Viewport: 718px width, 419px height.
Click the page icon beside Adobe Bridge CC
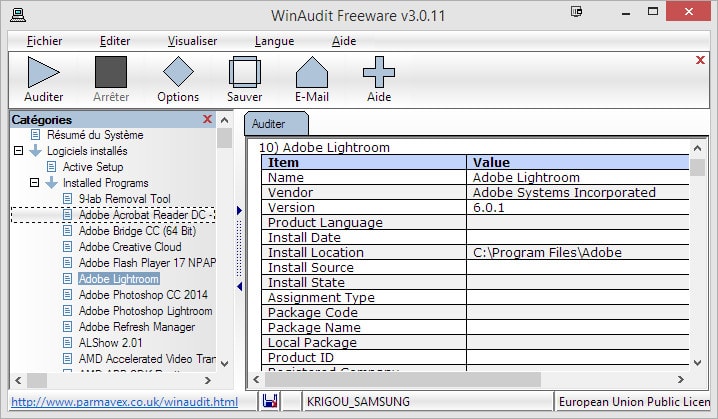click(67, 231)
